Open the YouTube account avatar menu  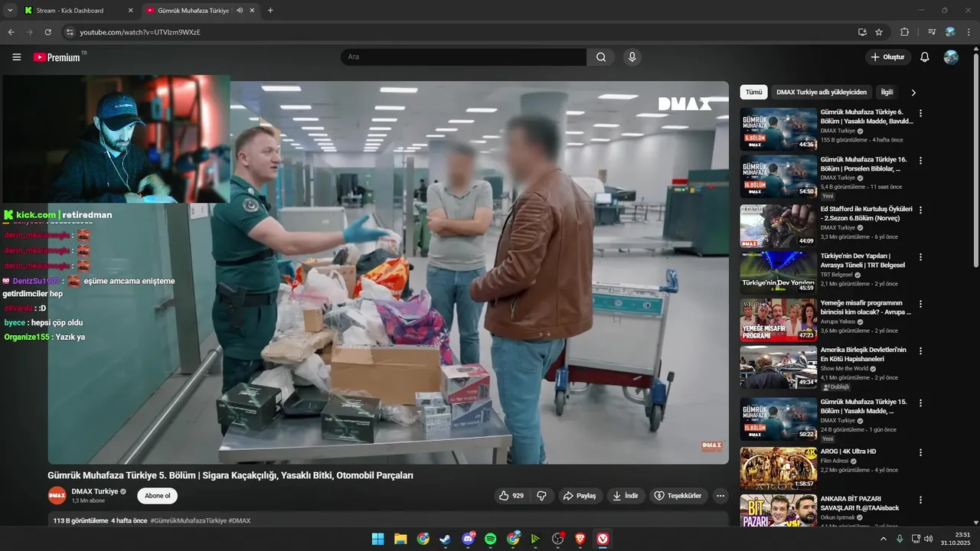point(951,57)
